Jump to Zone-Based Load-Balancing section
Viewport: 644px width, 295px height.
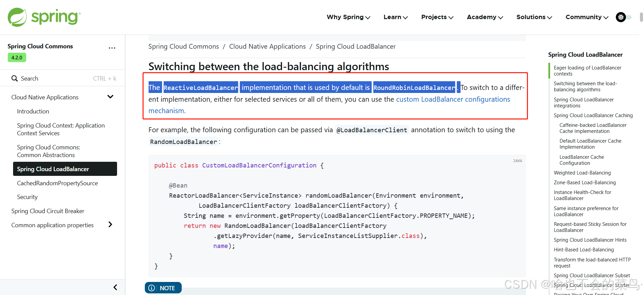[585, 183]
